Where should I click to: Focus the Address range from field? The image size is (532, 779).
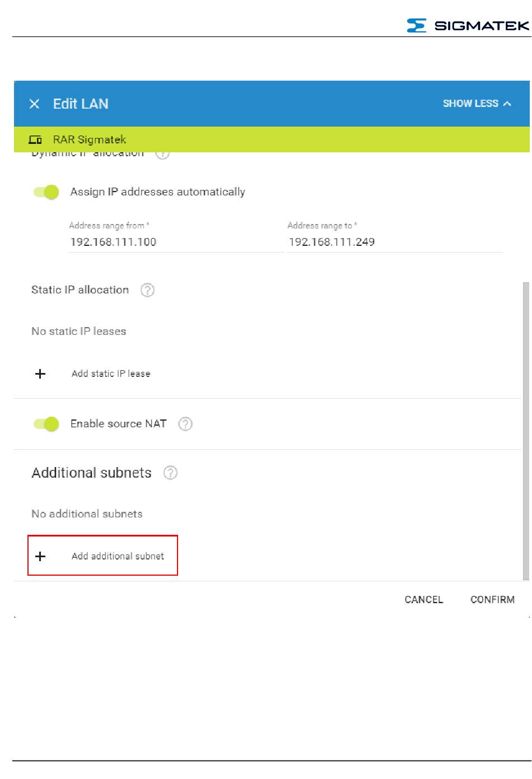[176, 242]
